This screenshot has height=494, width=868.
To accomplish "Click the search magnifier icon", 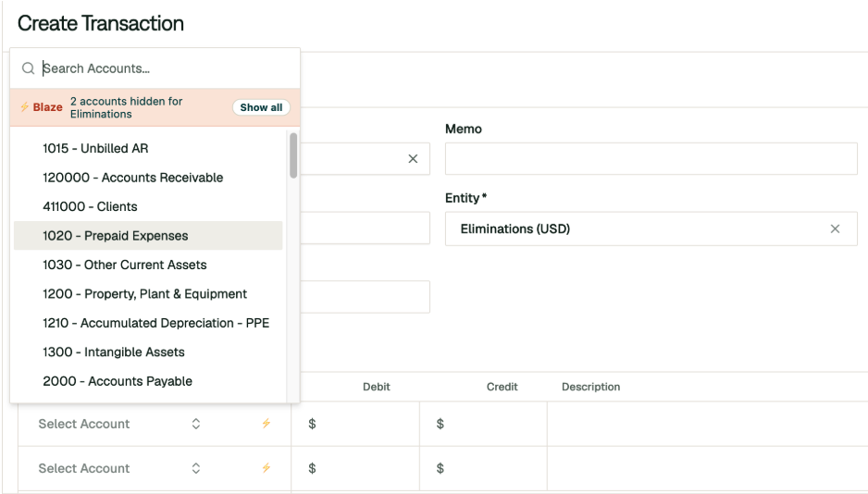I will pos(28,68).
